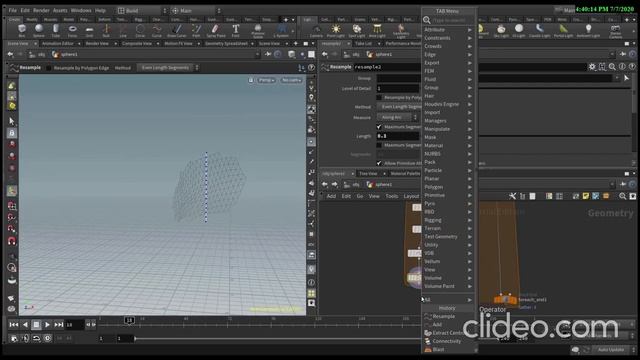The width and height of the screenshot is (640, 360).
Task: Select the Torus shelf tool
Action: tap(73, 30)
